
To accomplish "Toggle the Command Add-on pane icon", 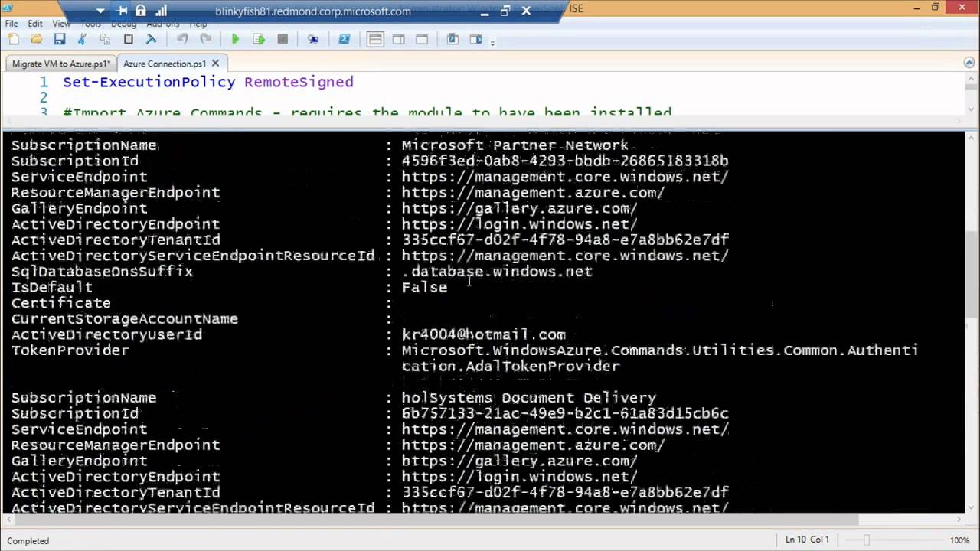I will 475,39.
